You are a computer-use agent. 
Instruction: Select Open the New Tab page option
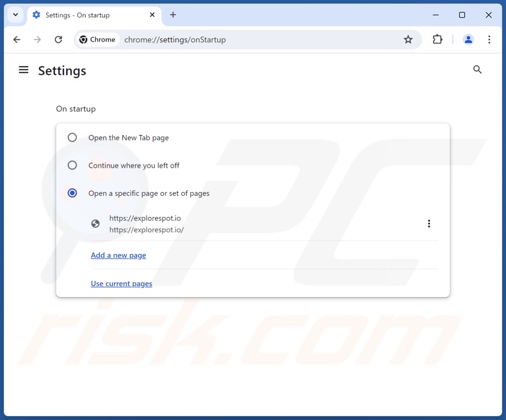click(x=72, y=138)
